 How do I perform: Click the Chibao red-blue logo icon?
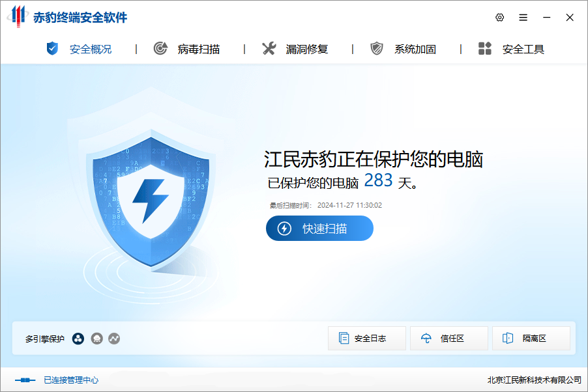point(17,16)
